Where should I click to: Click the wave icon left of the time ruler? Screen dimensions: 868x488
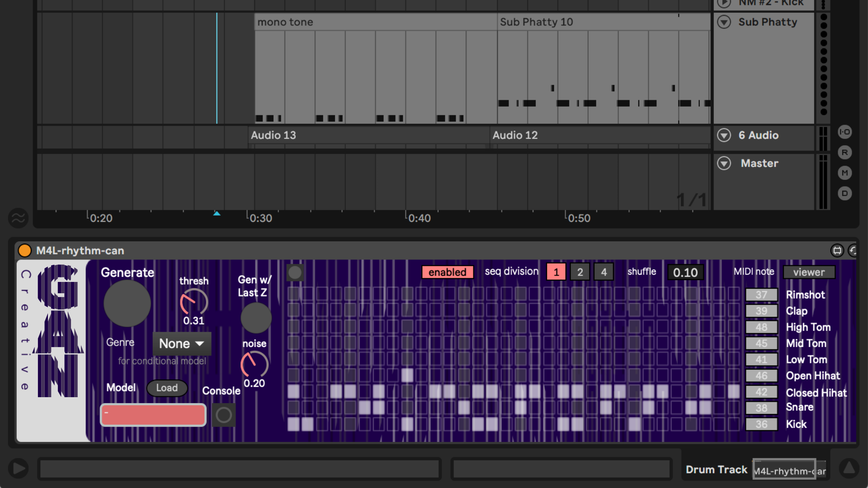point(18,218)
